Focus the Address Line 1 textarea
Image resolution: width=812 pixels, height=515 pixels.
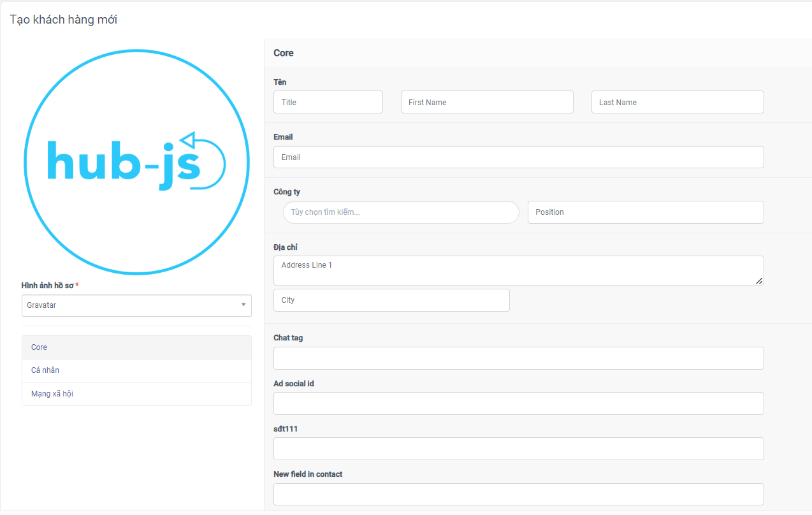click(518, 270)
